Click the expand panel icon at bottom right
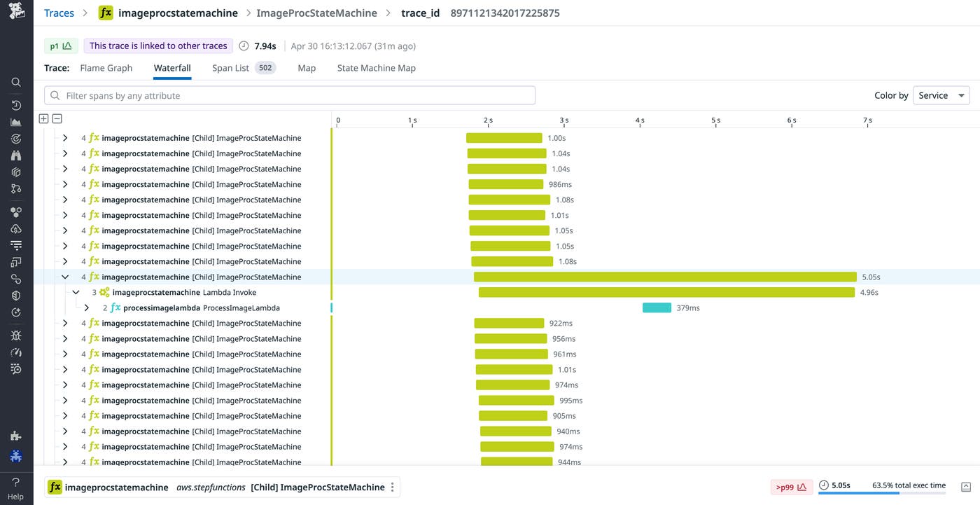The height and width of the screenshot is (505, 980). tap(966, 487)
